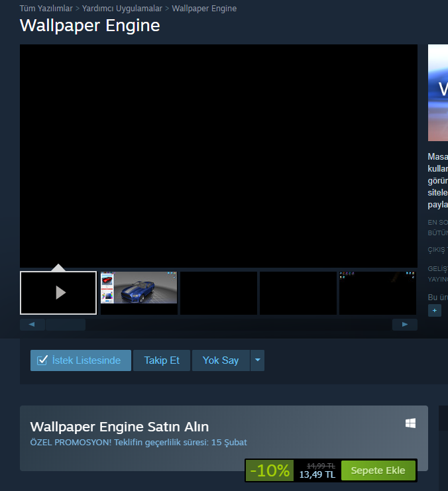Click the plus tag button on right
Screen dimensions: 448x491
click(x=435, y=310)
